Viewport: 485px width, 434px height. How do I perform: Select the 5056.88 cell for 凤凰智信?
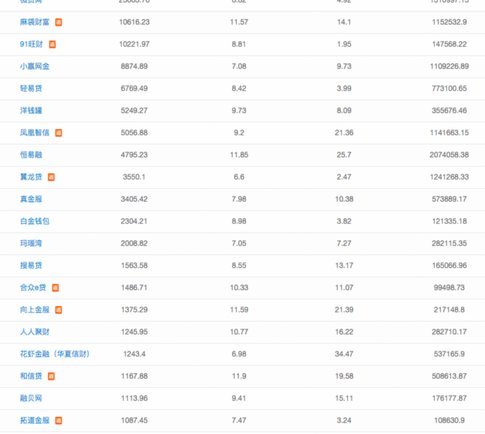click(134, 133)
